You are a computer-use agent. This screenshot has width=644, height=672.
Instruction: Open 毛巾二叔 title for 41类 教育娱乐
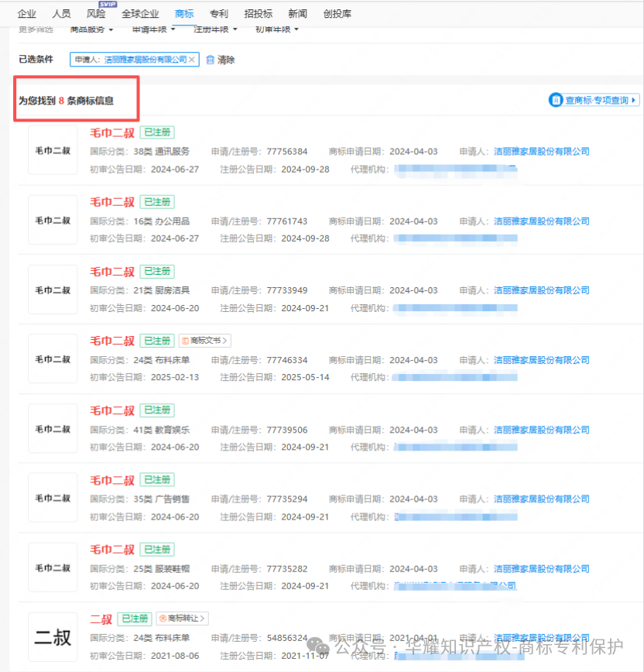112,410
